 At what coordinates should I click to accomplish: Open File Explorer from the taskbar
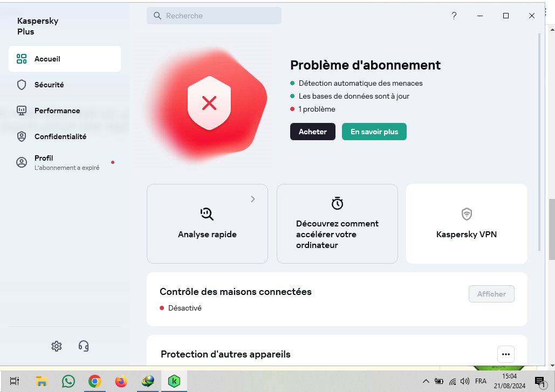pos(42,381)
